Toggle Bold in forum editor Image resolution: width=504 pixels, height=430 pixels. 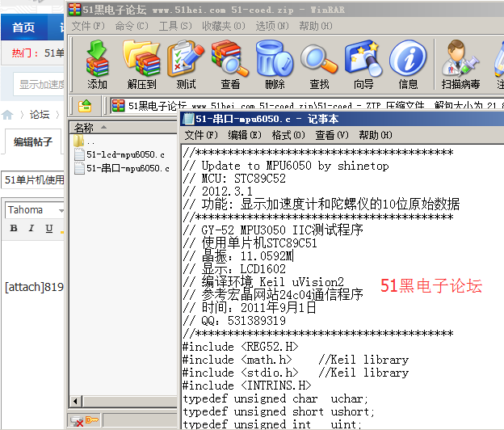(14, 228)
